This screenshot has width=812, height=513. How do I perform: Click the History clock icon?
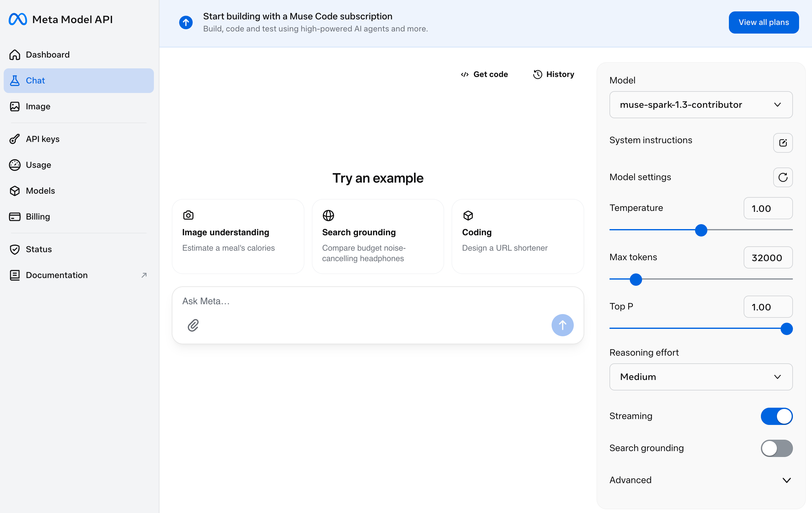(x=537, y=75)
